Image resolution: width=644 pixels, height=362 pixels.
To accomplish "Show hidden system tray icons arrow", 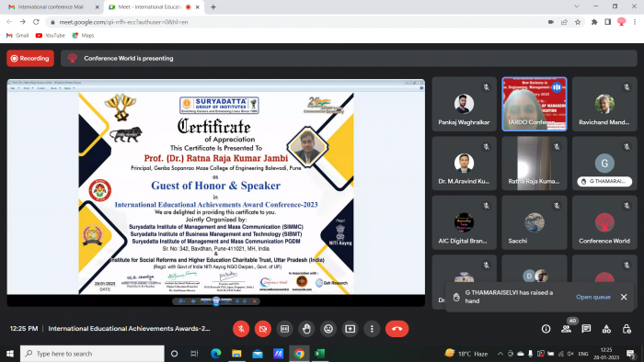I will 500,354.
